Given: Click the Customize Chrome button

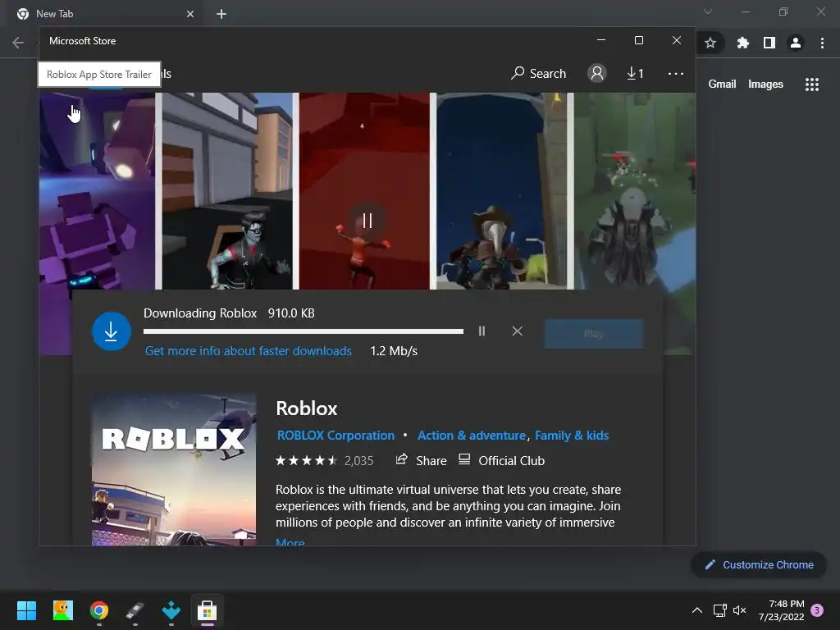Looking at the screenshot, I should pyautogui.click(x=759, y=564).
